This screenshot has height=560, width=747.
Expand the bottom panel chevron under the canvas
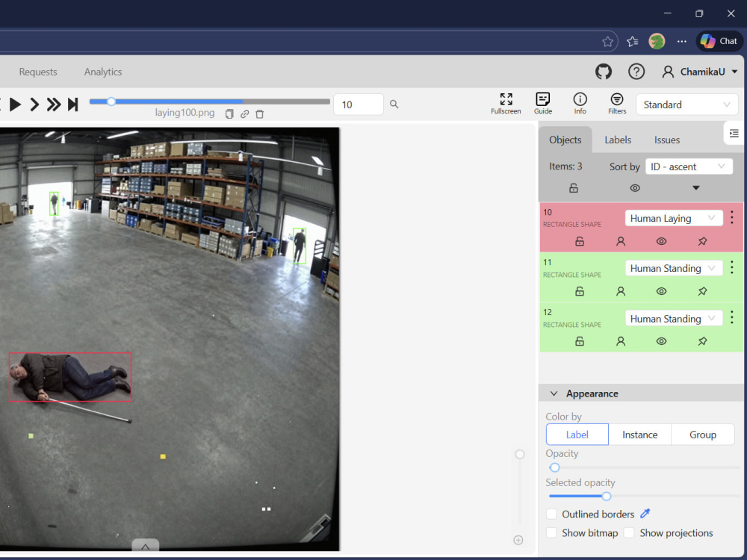tap(146, 546)
